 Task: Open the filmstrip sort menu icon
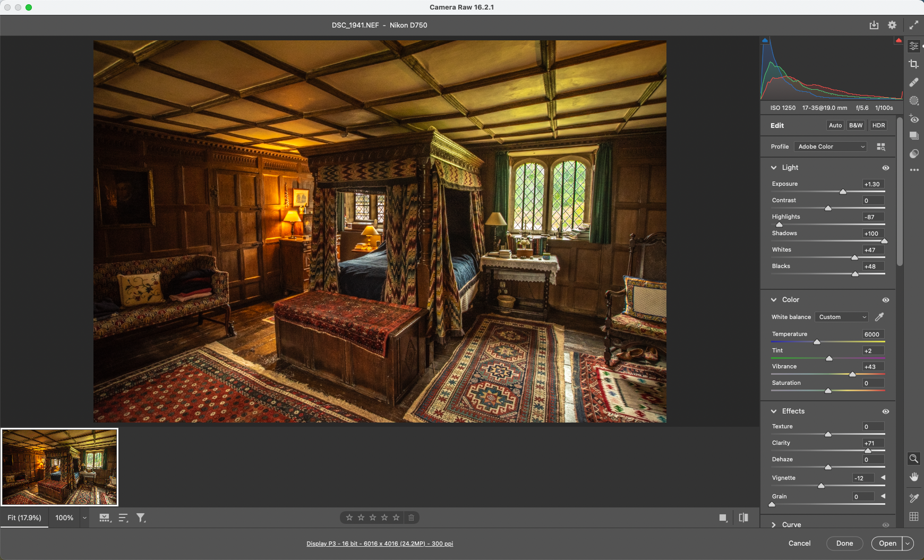tap(123, 518)
